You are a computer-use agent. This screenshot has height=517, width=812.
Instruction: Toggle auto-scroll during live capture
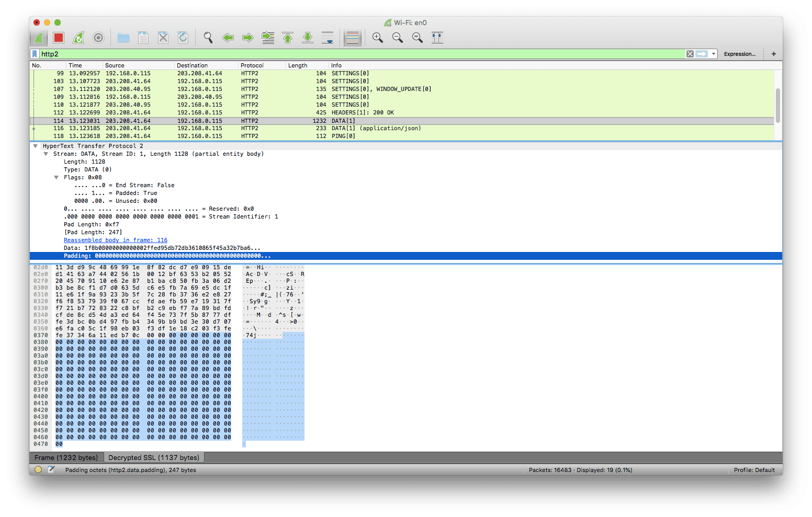coord(328,38)
